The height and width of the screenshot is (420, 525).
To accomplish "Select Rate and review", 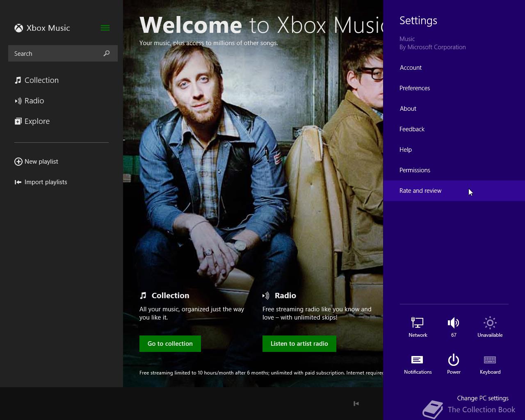I will 454,191.
